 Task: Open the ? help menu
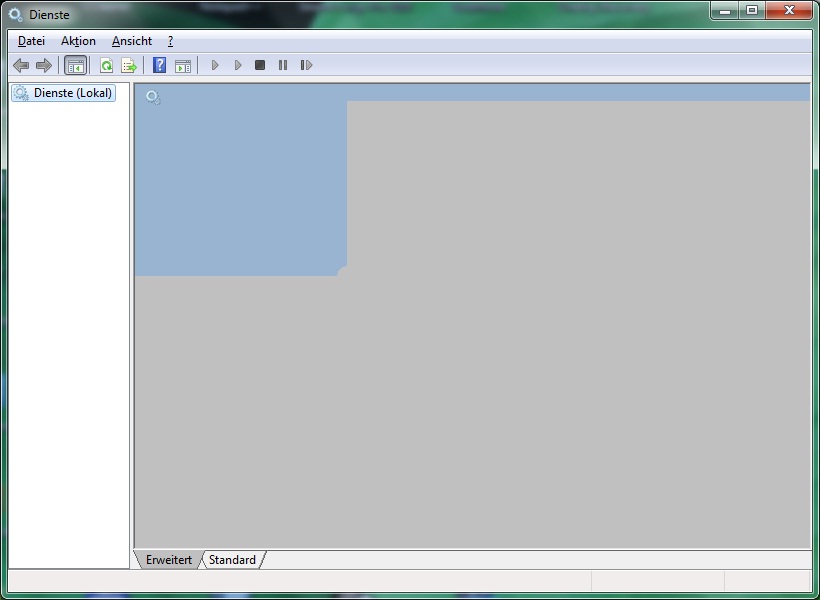[170, 41]
